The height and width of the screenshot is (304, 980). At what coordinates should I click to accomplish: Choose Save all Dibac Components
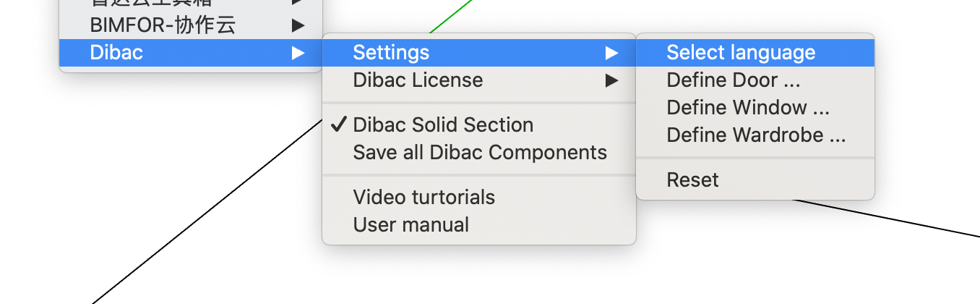click(480, 152)
